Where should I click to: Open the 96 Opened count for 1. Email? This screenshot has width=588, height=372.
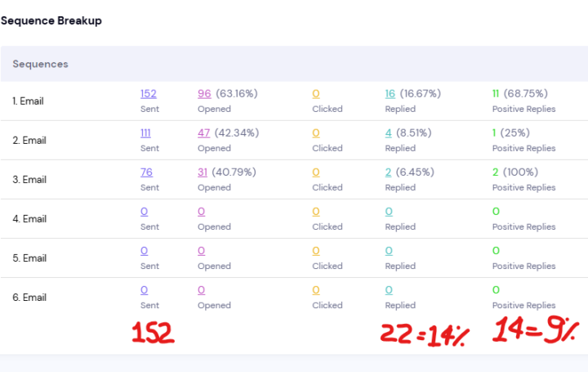pos(204,94)
